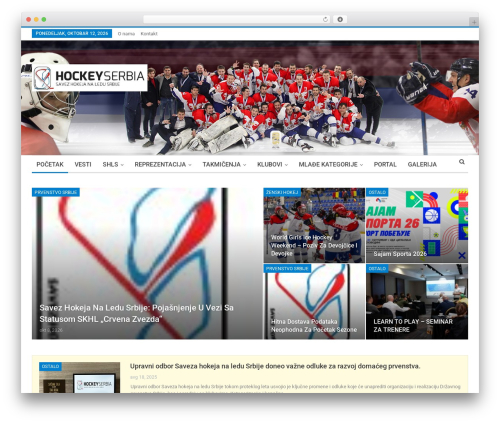
Task: Open the Vesti menu item
Action: point(83,164)
